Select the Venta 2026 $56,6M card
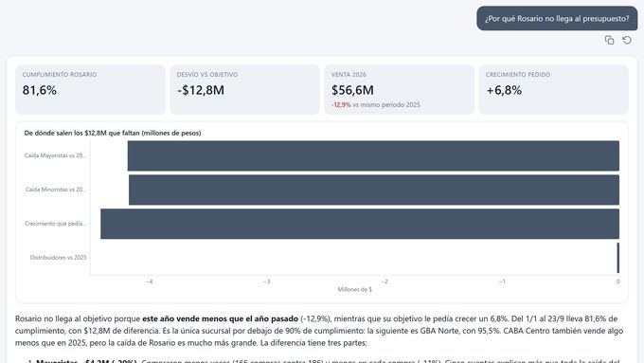 (x=400, y=90)
